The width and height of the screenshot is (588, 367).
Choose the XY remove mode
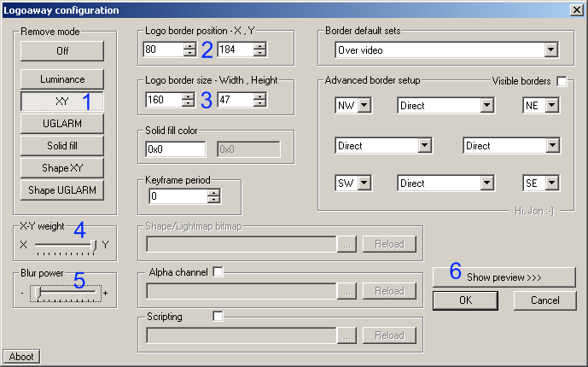point(62,102)
